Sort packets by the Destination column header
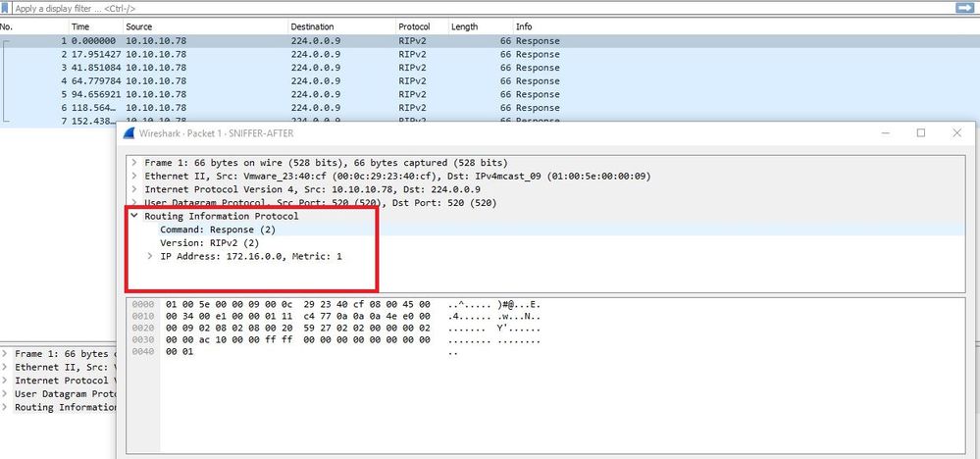Image resolution: width=980 pixels, height=459 pixels. [x=342, y=26]
